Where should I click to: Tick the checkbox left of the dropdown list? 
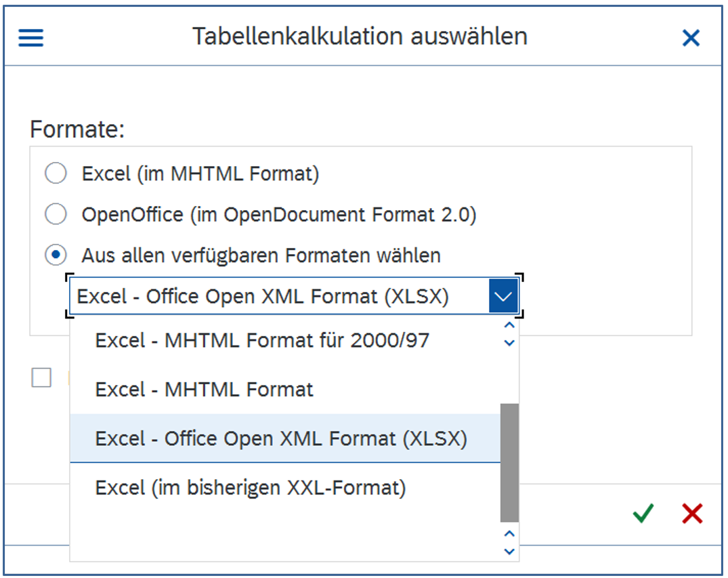(41, 377)
